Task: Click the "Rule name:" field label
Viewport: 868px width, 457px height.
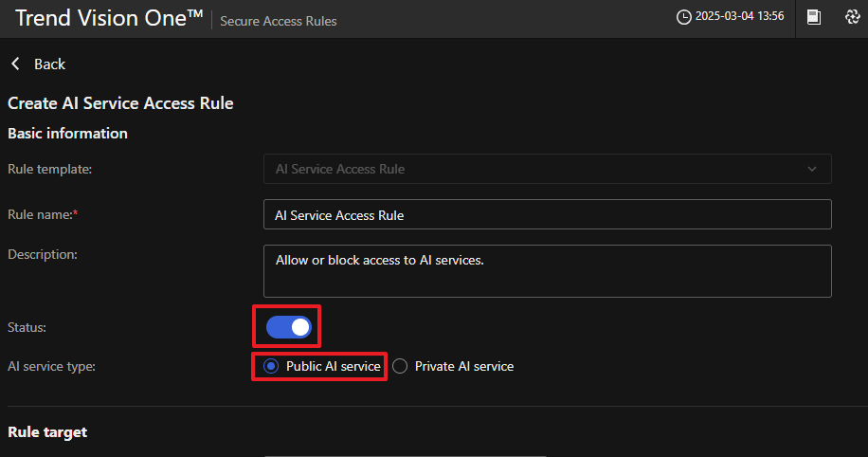Action: [x=42, y=215]
